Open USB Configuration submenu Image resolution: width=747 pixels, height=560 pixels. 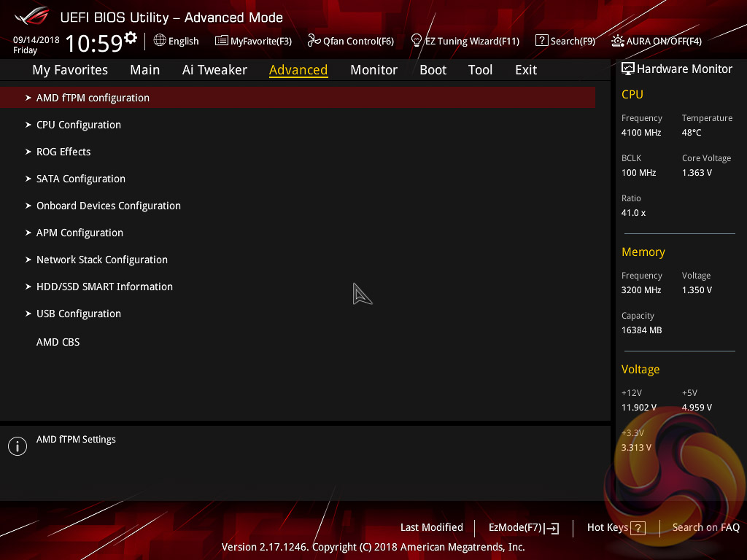pyautogui.click(x=79, y=314)
